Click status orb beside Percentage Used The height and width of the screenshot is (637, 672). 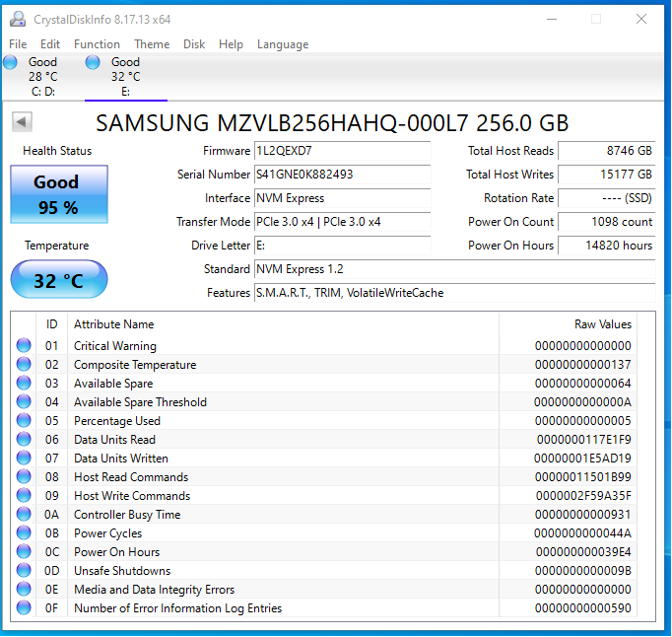coord(24,421)
